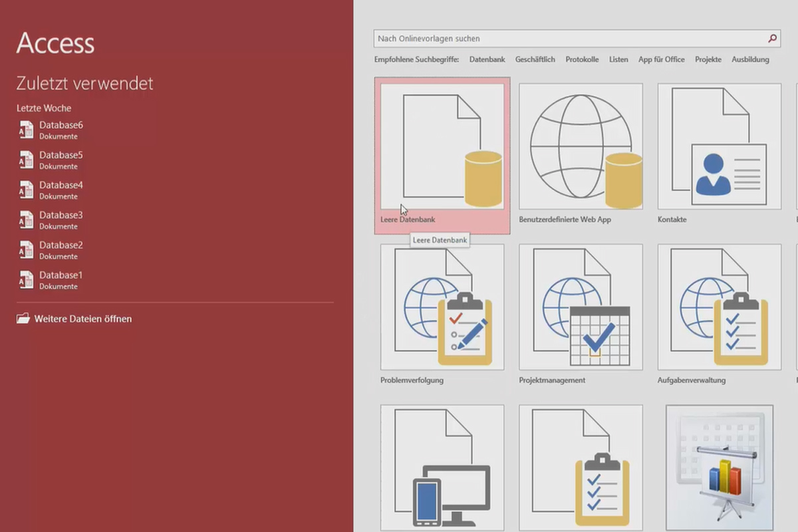798x532 pixels.
Task: Search suggested term Datenbank
Action: [487, 59]
